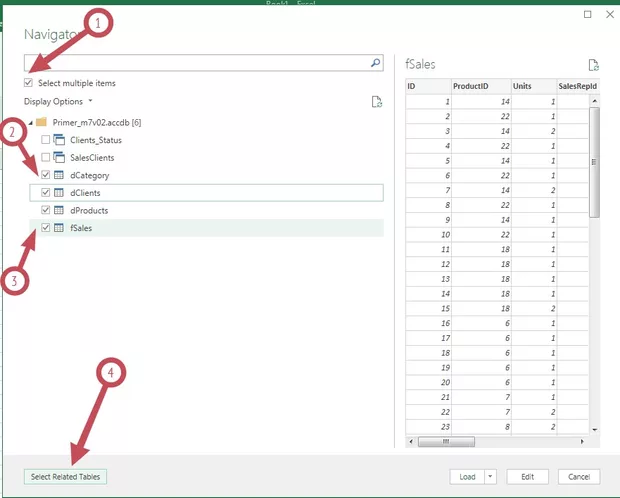Uncheck the dProducts checkbox
The image size is (620, 498).
point(45,210)
